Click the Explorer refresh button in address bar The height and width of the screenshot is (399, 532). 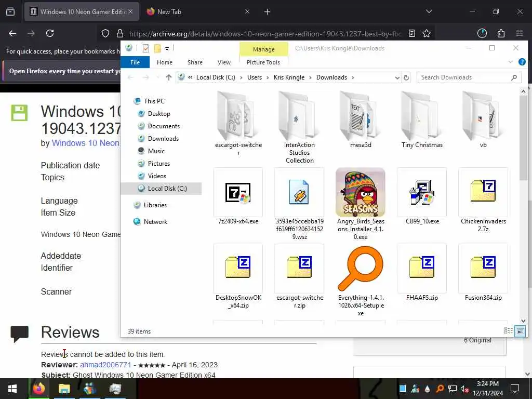coord(406,78)
